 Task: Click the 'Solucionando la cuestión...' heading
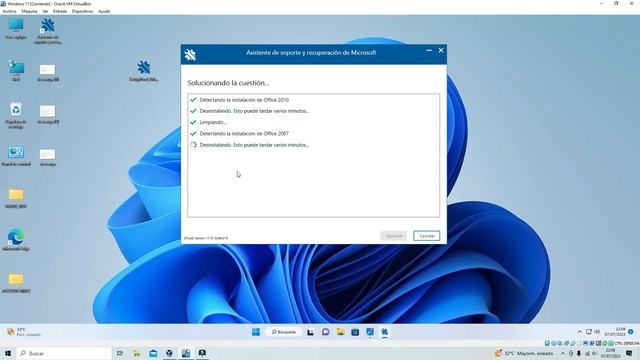coord(228,83)
